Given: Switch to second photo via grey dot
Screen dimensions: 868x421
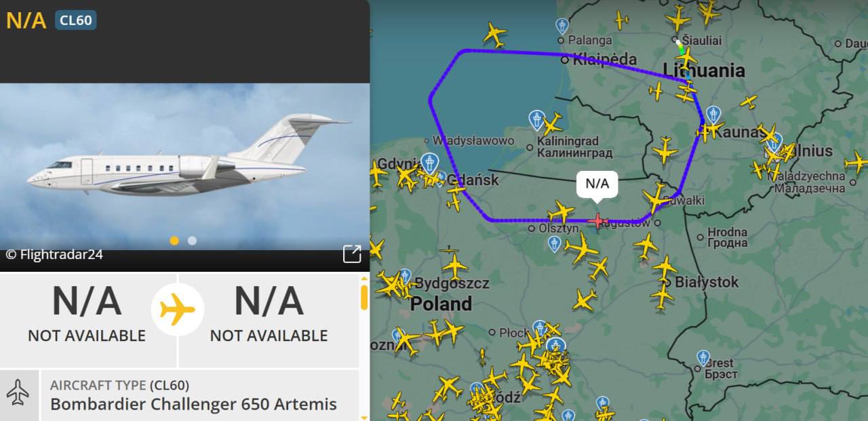Looking at the screenshot, I should coord(192,241).
